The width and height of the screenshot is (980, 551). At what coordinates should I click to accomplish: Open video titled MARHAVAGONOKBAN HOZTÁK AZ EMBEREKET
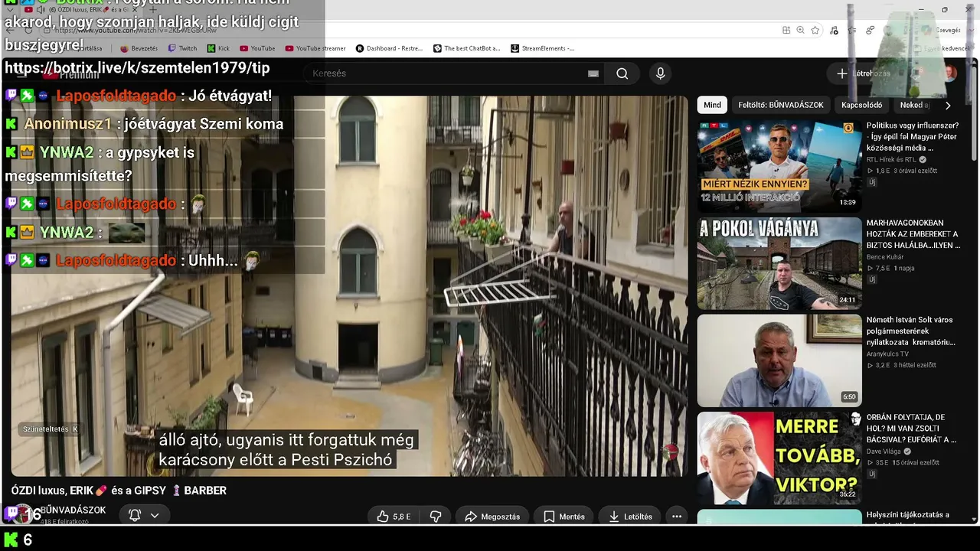913,234
